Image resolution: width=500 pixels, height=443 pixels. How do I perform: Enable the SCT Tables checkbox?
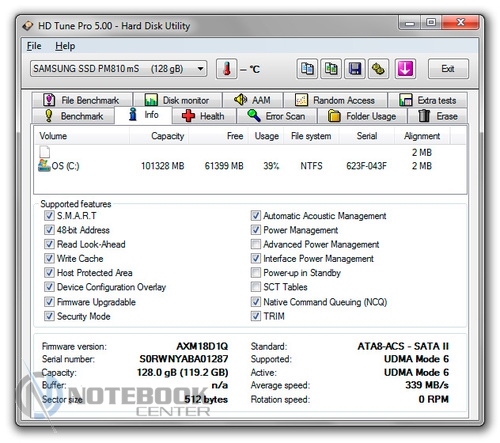(x=256, y=287)
